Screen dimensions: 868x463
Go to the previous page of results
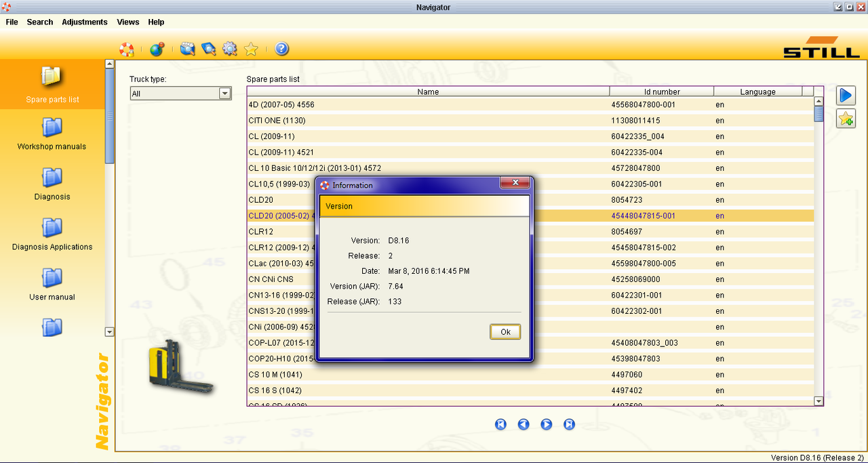pyautogui.click(x=524, y=424)
